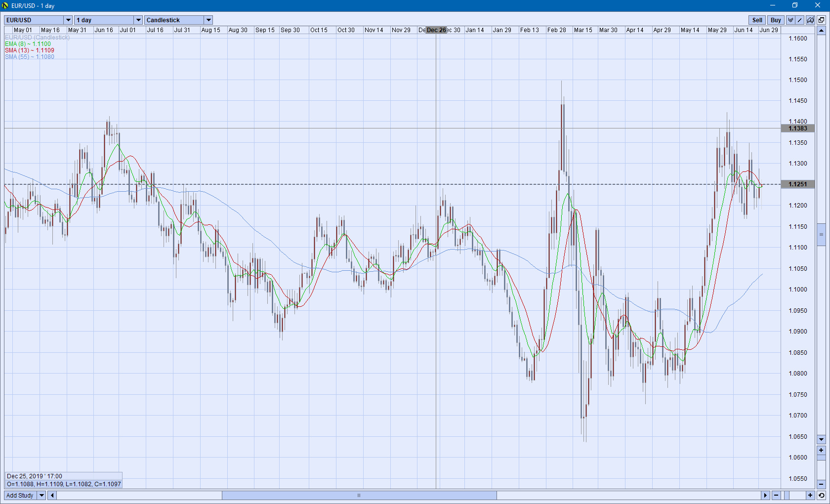This screenshot has width=830, height=504.
Task: Click the horizontal zoom slider handle
Action: (x=787, y=496)
